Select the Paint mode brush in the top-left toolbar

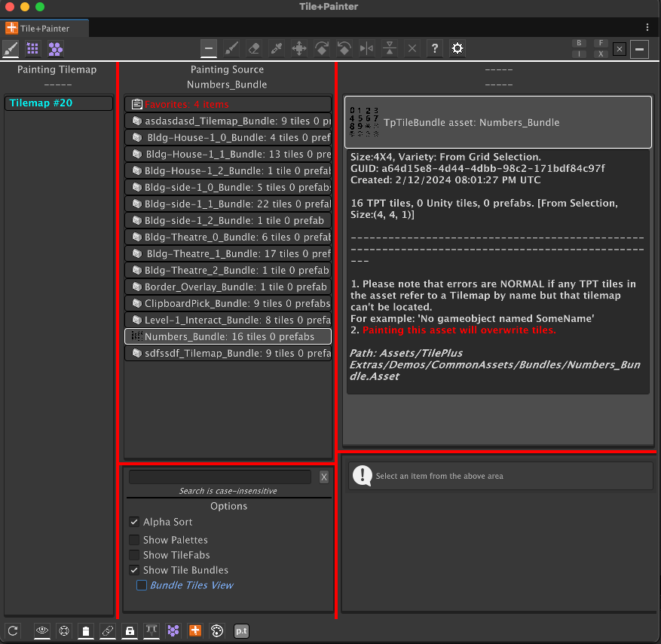11,49
